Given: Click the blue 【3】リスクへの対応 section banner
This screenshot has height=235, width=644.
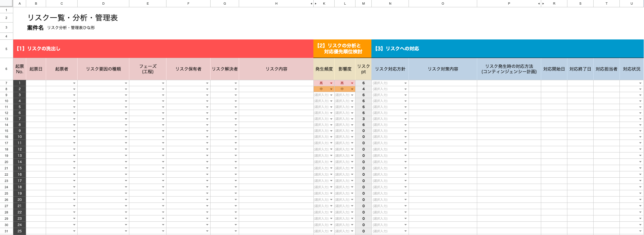Looking at the screenshot, I should (507, 49).
